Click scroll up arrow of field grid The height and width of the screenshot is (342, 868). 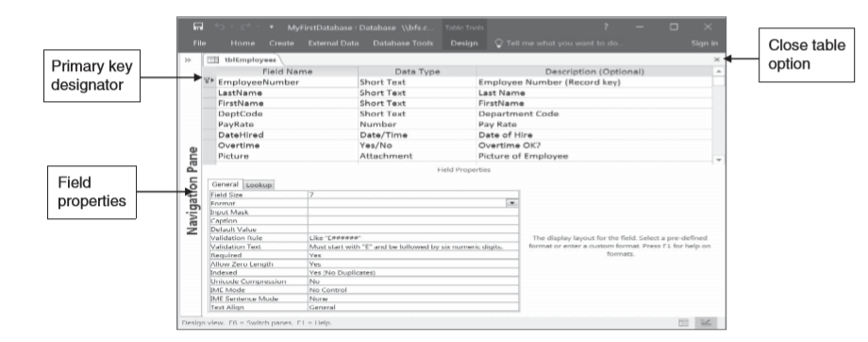(x=718, y=72)
